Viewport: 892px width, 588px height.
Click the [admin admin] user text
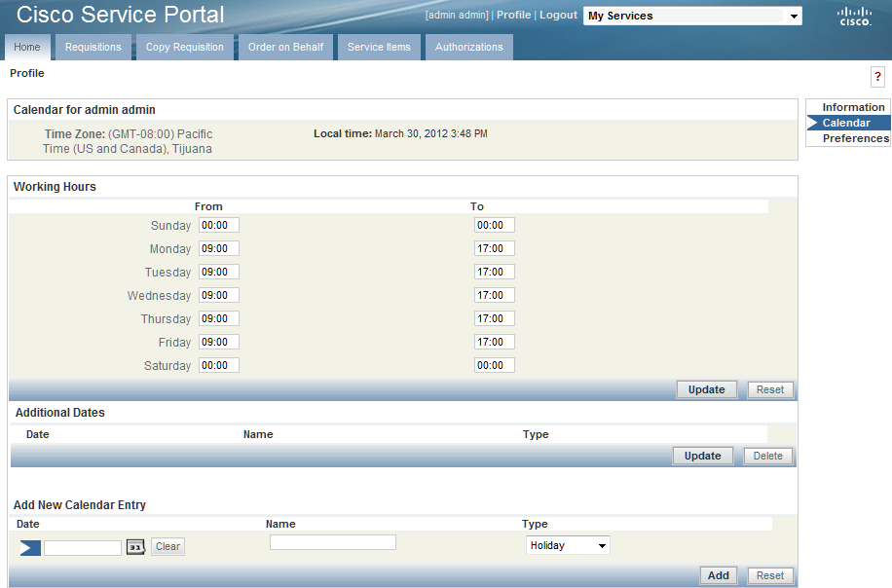(457, 15)
